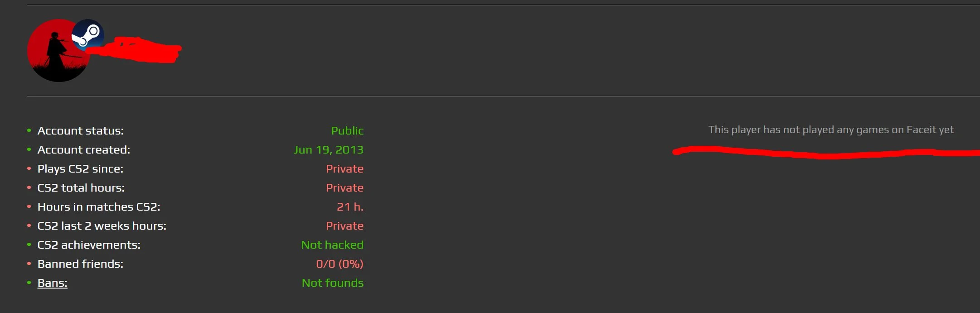Screen dimensions: 980x313
Task: Select the 'CS2 last 2 weeks hours' label
Action: pos(102,226)
